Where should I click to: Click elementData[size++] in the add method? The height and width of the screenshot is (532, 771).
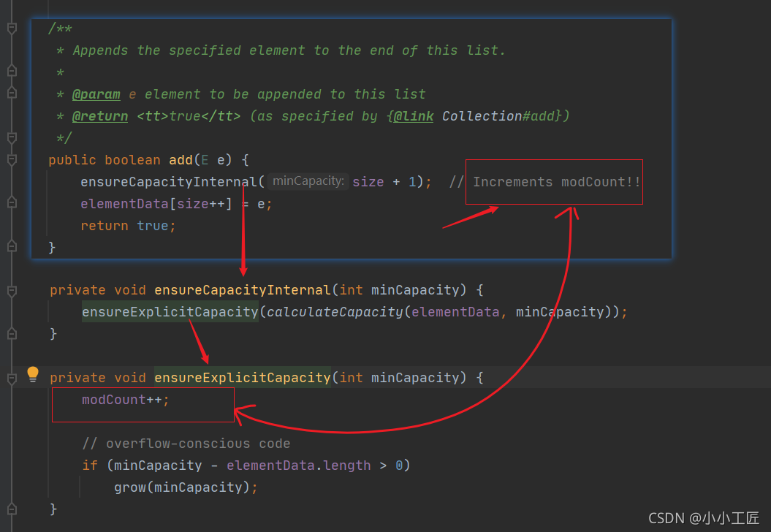click(x=156, y=204)
